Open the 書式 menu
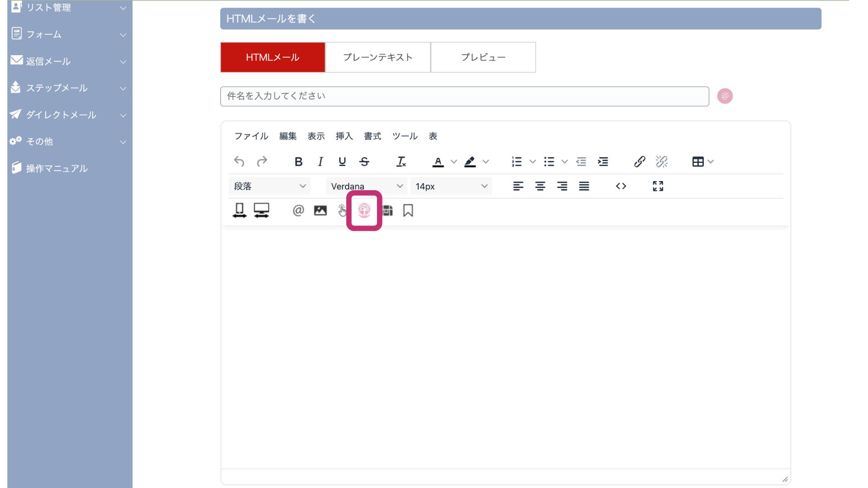 coord(373,136)
